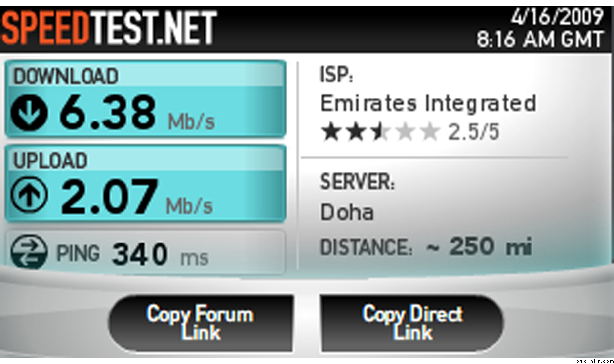This screenshot has width=614, height=364.
Task: Click the 250 mi distance value
Action: pos(479,246)
